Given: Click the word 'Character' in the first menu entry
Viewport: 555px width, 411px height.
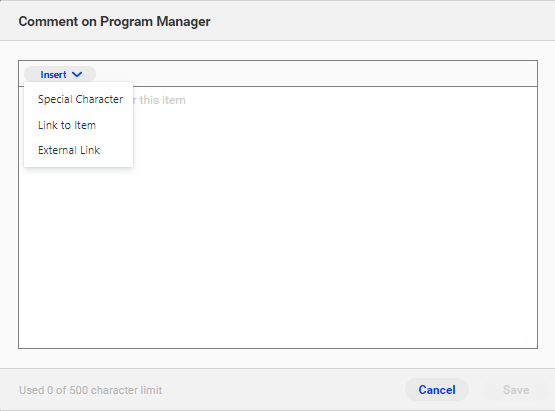Looking at the screenshot, I should (x=99, y=99).
